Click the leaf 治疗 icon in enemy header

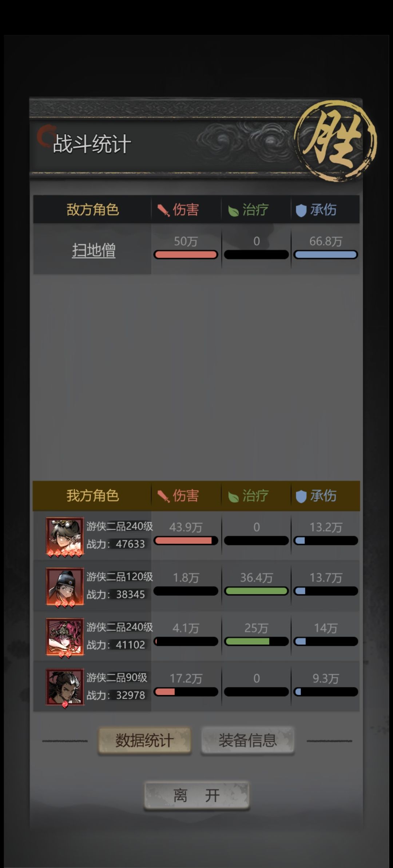(233, 210)
